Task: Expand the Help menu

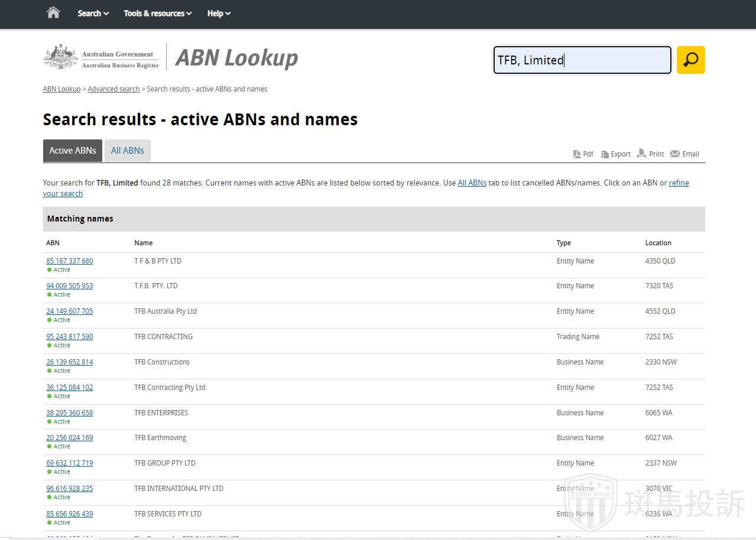Action: (219, 14)
